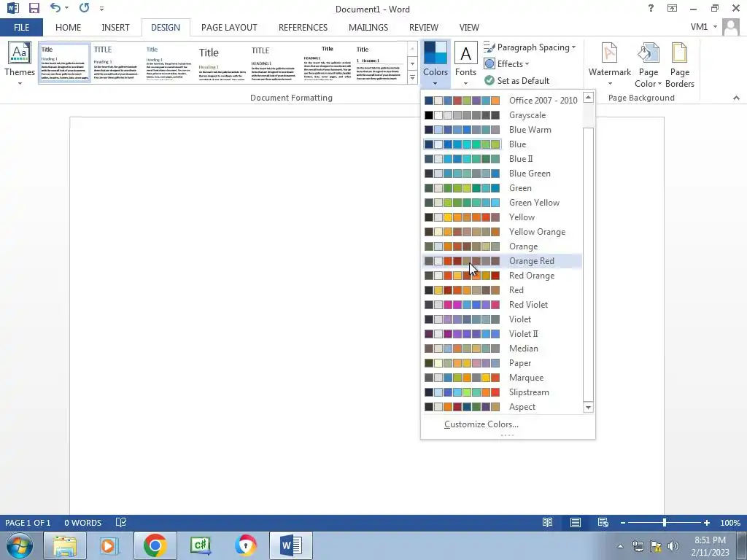
Task: Click the zoom slider handle
Action: pos(665,523)
